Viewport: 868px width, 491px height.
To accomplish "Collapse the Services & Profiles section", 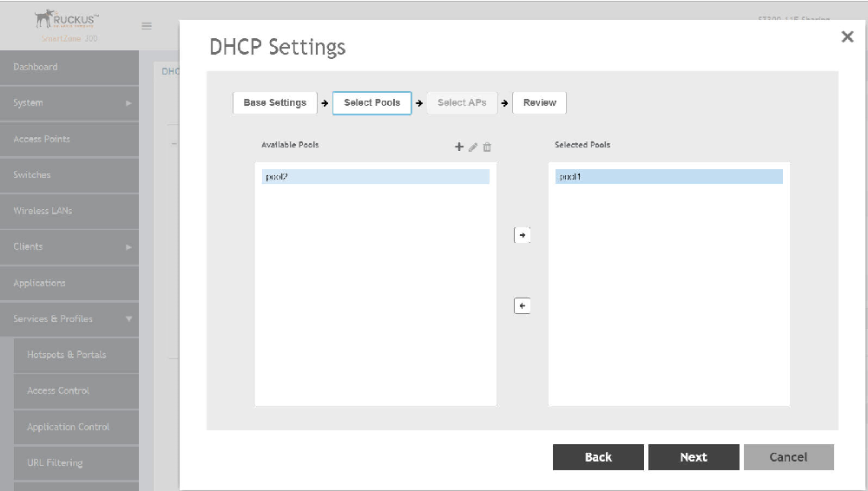I will tap(128, 319).
